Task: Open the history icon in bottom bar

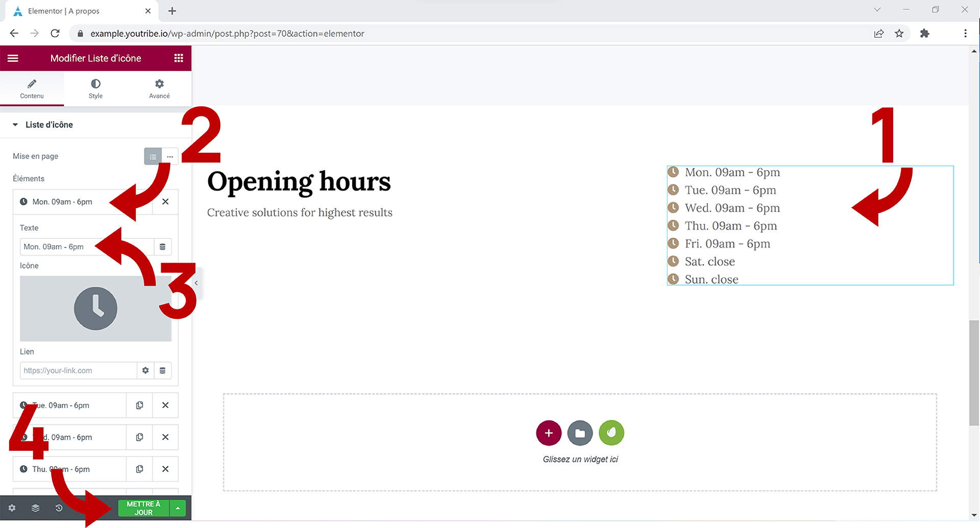Action: tap(59, 508)
